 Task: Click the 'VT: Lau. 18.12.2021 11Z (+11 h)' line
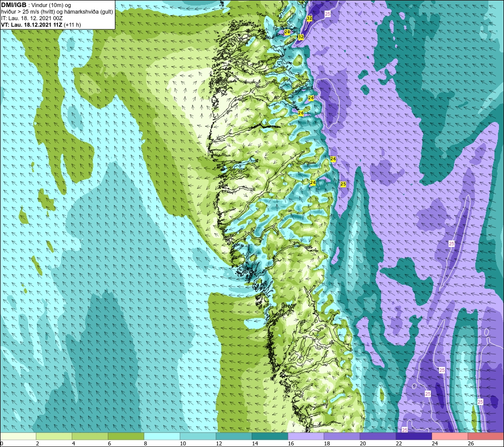41,25
